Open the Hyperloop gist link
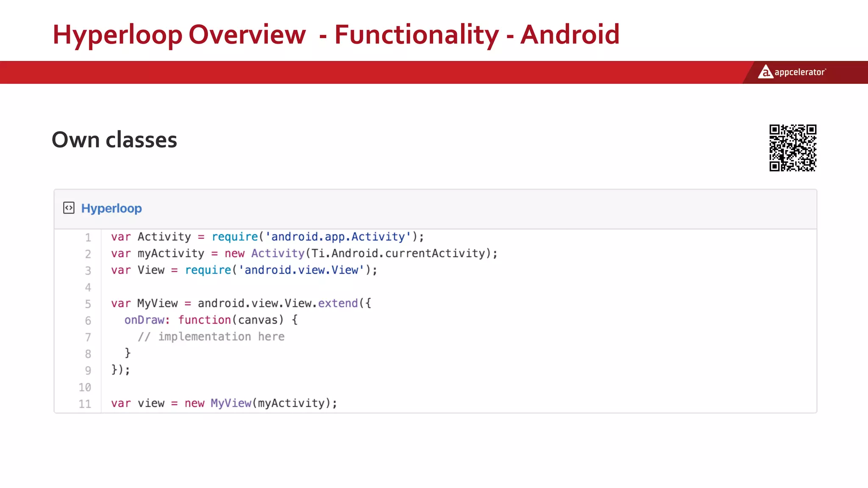This screenshot has width=868, height=488. point(111,208)
